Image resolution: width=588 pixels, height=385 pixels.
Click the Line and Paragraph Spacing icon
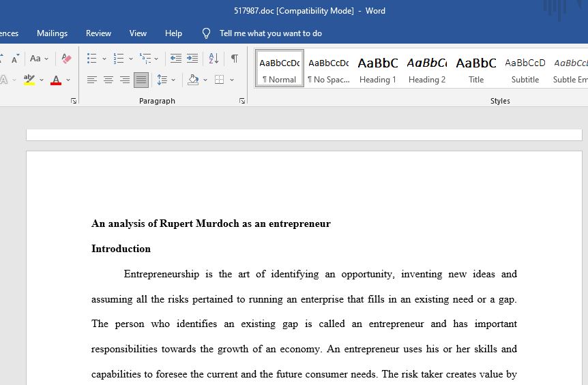(x=162, y=80)
